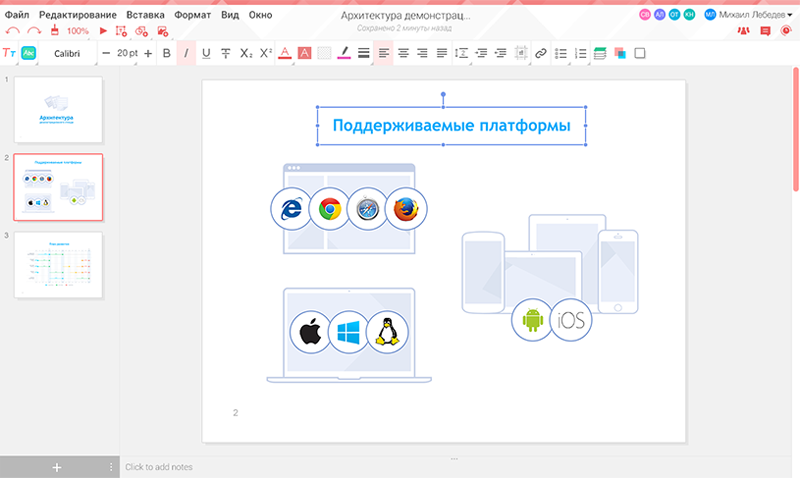The width and height of the screenshot is (800, 478).
Task: Open the text highlight color picker
Action: click(x=305, y=53)
